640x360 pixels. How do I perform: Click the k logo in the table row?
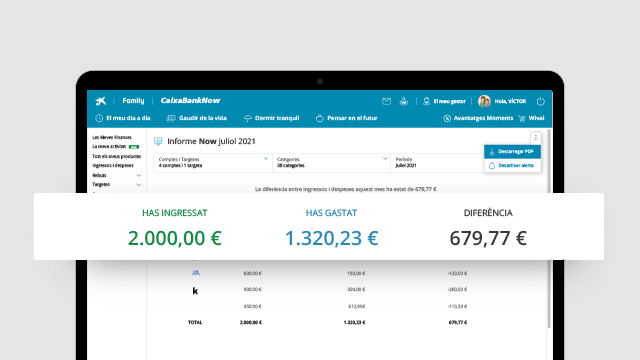pos(195,291)
